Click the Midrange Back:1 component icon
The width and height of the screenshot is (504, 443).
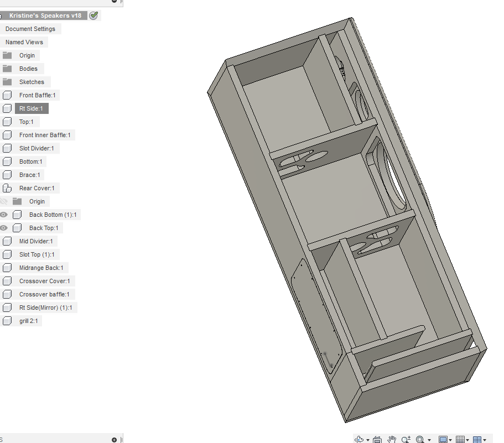pyautogui.click(x=7, y=268)
